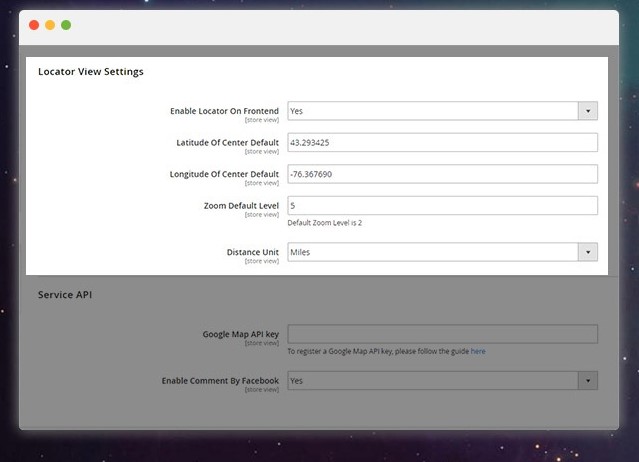Click the red close window button
The image size is (639, 462).
point(34,24)
